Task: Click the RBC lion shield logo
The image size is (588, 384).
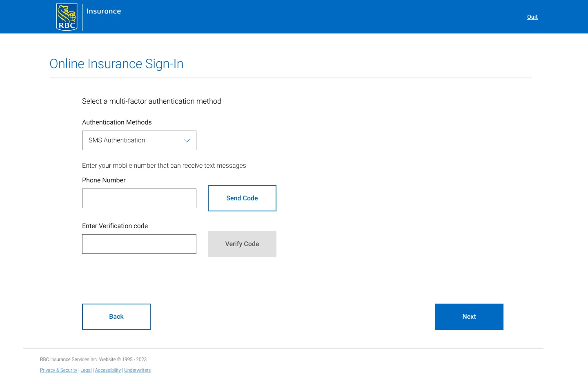Action: pyautogui.click(x=67, y=17)
